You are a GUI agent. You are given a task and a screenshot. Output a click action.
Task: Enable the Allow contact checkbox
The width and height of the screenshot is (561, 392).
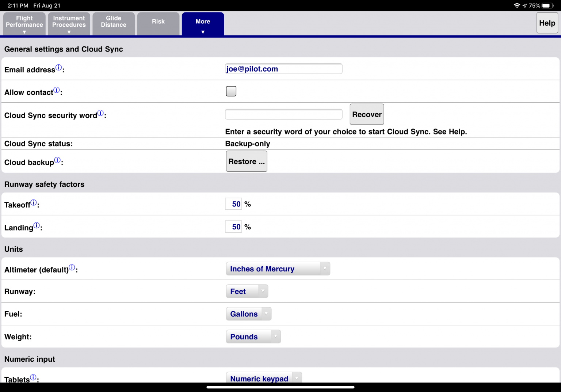[x=231, y=91]
